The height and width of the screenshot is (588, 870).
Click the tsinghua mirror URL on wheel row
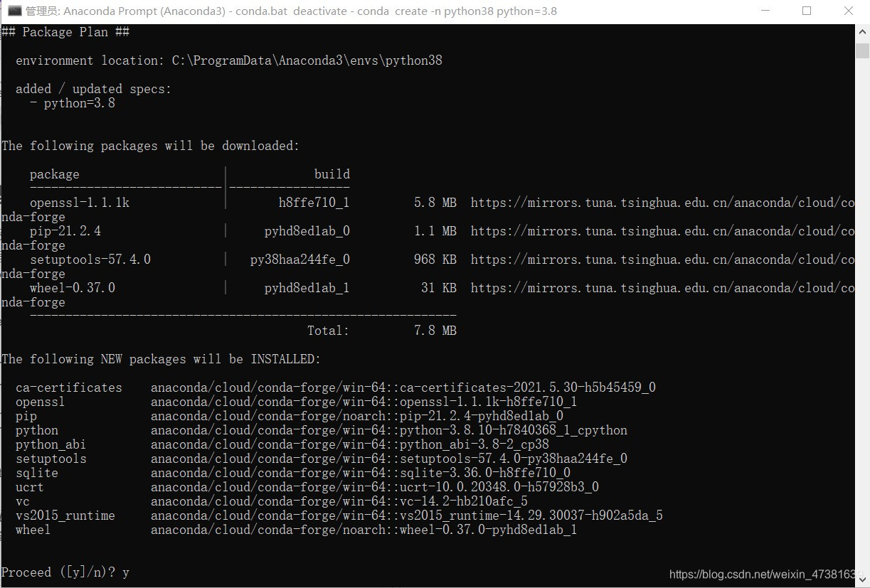[x=663, y=288]
